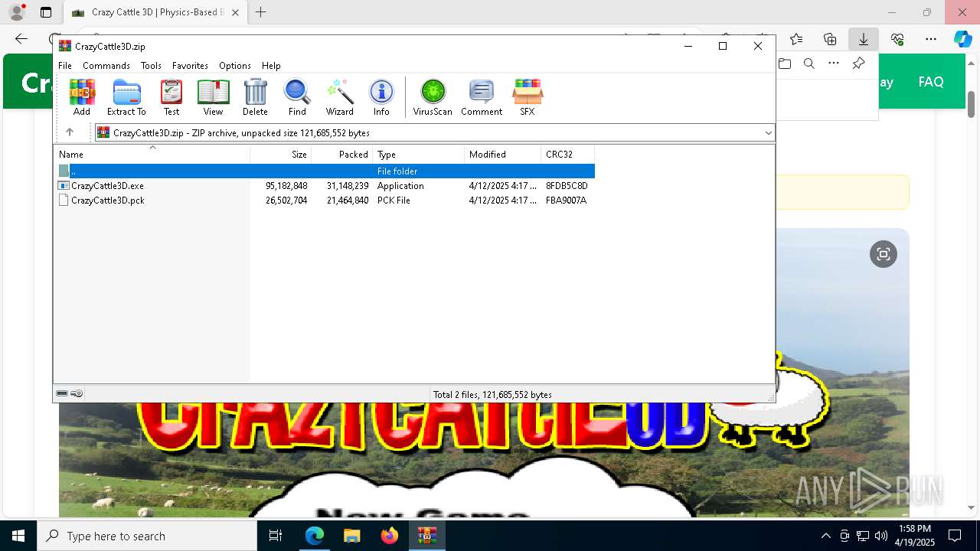The width and height of the screenshot is (980, 551).
Task: Click the Extract To toolbar icon
Action: click(126, 97)
